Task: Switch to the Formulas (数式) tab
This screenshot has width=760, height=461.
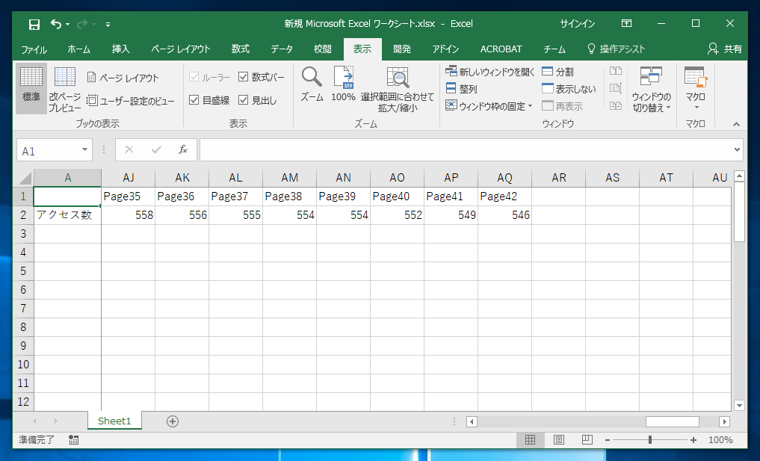Action: point(240,49)
